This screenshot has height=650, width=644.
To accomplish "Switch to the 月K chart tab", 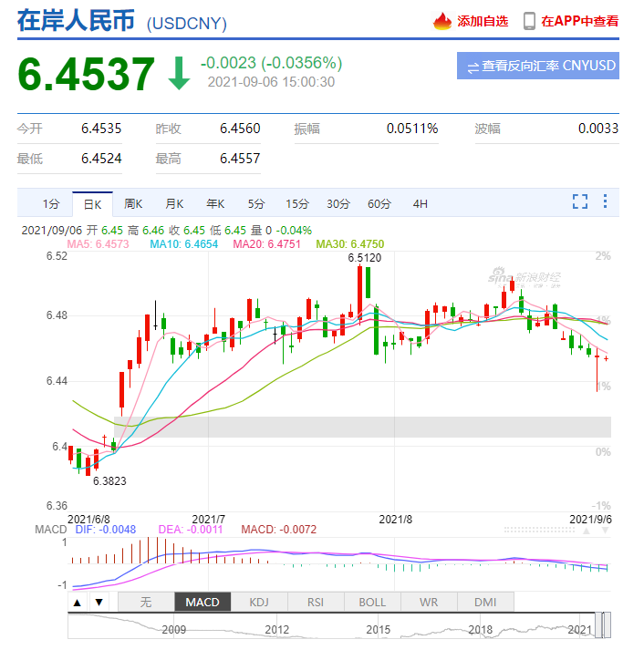I will click(x=174, y=204).
